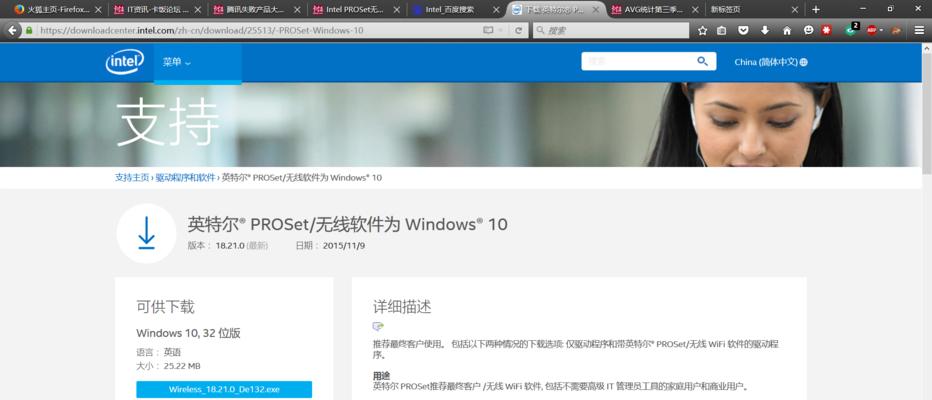Image resolution: width=932 pixels, height=400 pixels.
Task: Open the smiley chat toolbar icon
Action: pyautogui.click(x=808, y=30)
